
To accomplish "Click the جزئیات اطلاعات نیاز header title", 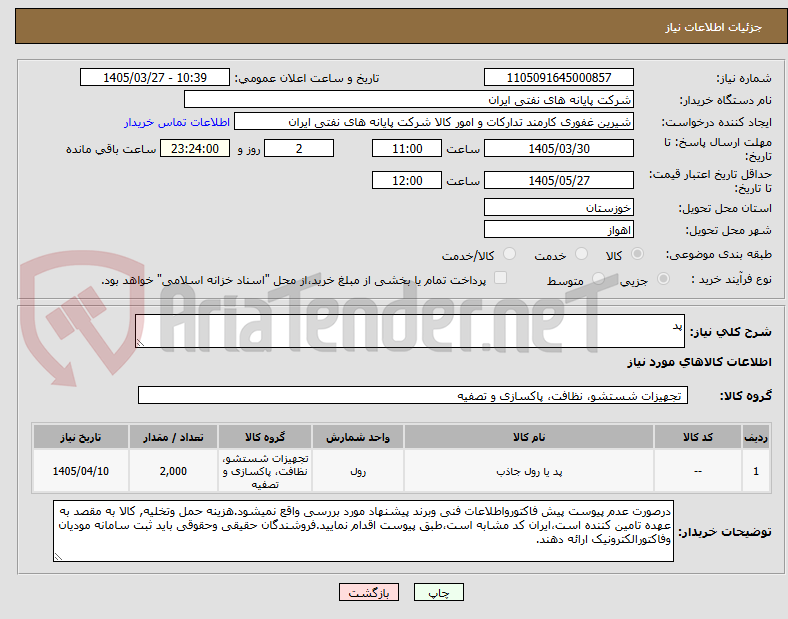I will point(714,27).
